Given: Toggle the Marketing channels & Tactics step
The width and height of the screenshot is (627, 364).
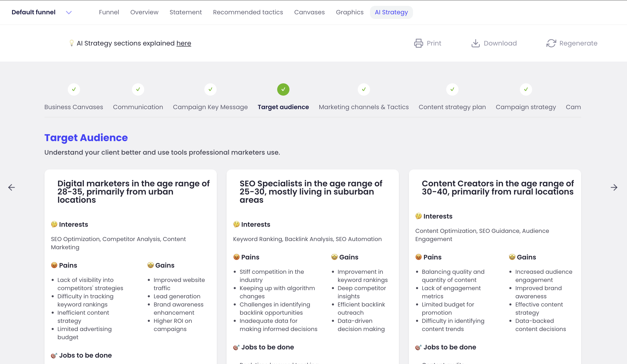Looking at the screenshot, I should [364, 90].
